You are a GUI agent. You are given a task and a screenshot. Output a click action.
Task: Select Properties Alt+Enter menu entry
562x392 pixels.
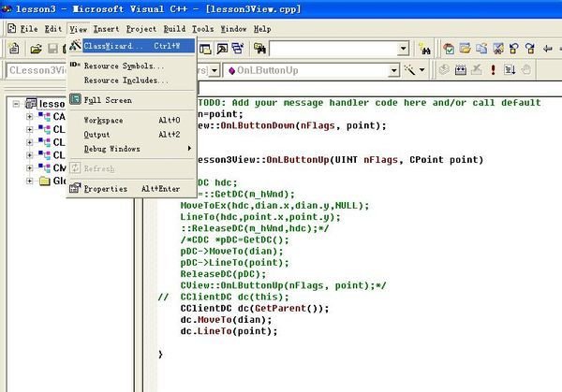coord(132,188)
